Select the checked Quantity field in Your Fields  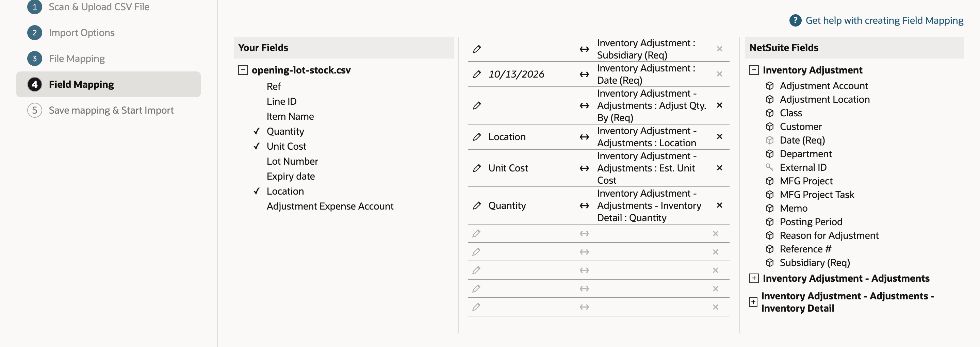click(285, 131)
